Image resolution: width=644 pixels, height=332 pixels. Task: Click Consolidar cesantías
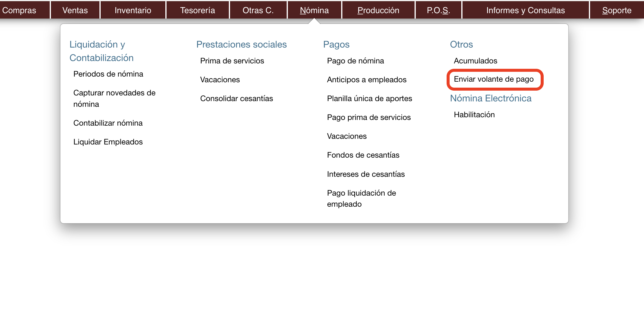tap(236, 98)
